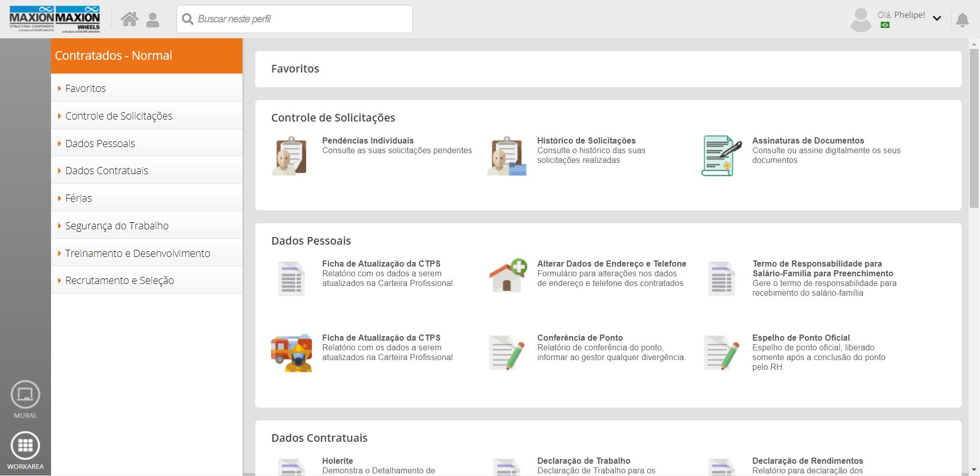Click the Contratados - Normal header
Viewport: 980px width, 476px height.
coord(146,56)
